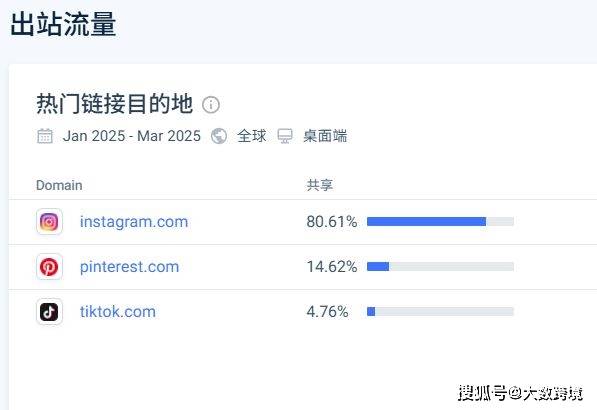Click the 全球 region label

pyautogui.click(x=252, y=136)
